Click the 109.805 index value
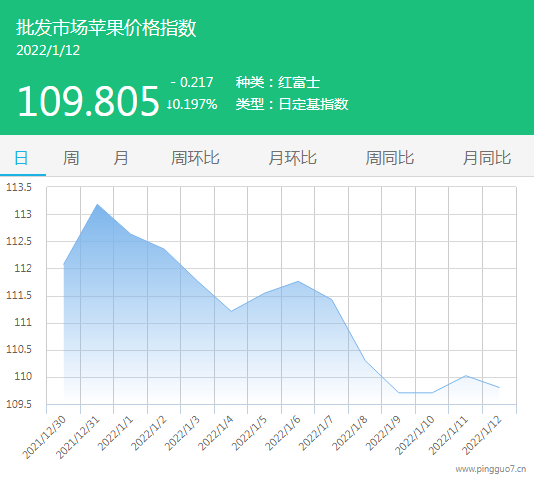The height and width of the screenshot is (480, 534). click(88, 101)
